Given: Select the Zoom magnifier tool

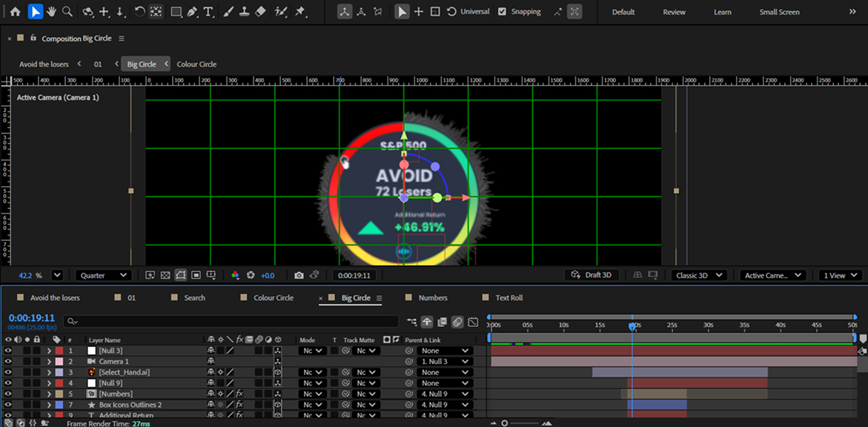Looking at the screenshot, I should click(67, 12).
